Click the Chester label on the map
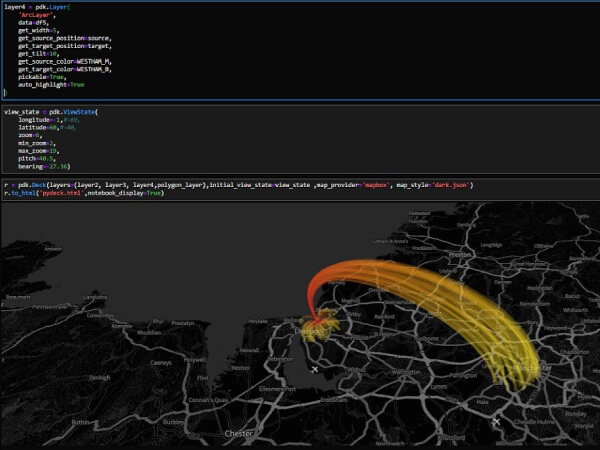 click(238, 434)
